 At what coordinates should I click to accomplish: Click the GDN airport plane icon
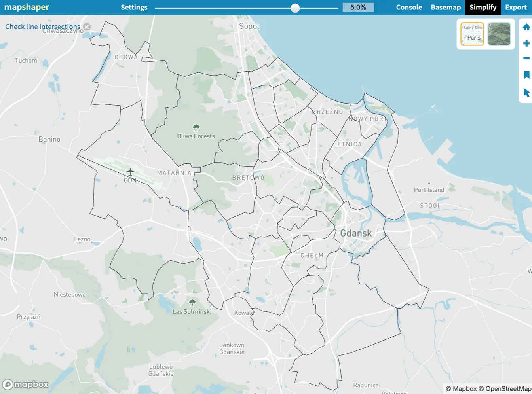coord(130,172)
